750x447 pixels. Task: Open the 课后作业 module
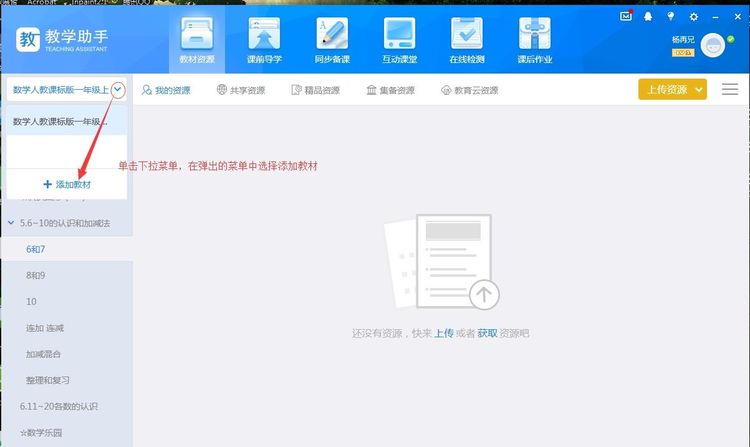pyautogui.click(x=533, y=40)
